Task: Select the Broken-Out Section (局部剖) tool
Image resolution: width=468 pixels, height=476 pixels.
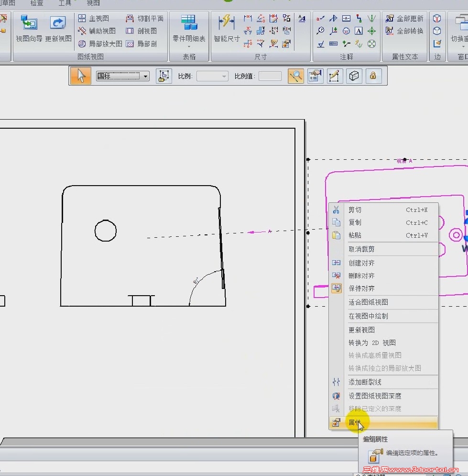Action: pyautogui.click(x=141, y=44)
